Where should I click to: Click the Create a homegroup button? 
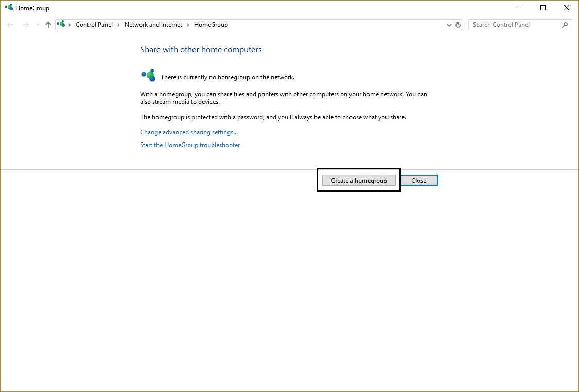click(359, 180)
